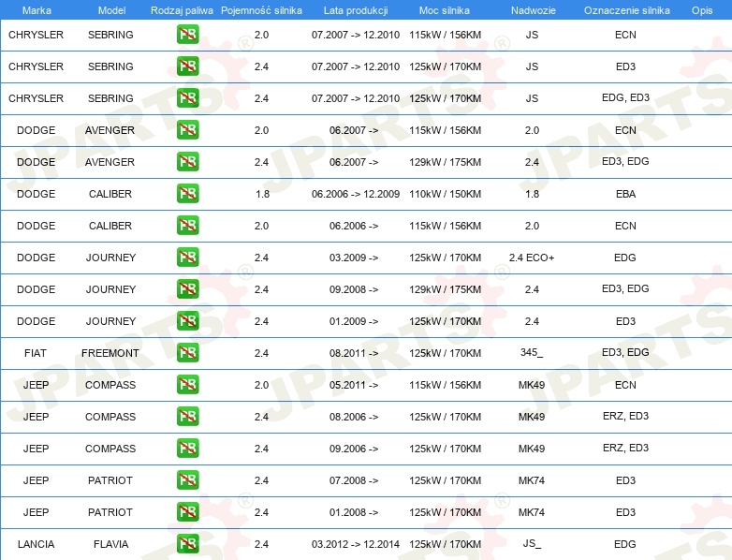Select the Moc silnika column header
The width and height of the screenshot is (732, 560).
(445, 9)
